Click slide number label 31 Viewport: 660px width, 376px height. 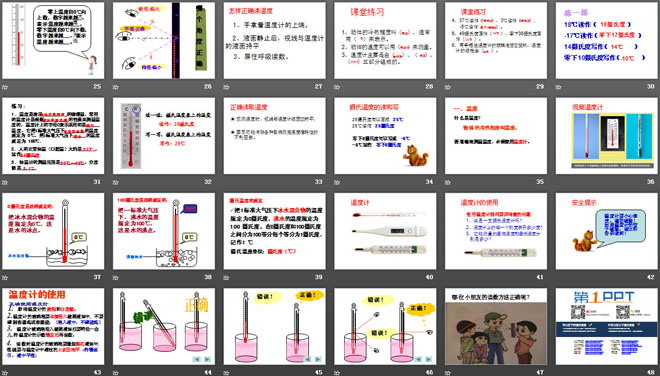click(x=97, y=182)
